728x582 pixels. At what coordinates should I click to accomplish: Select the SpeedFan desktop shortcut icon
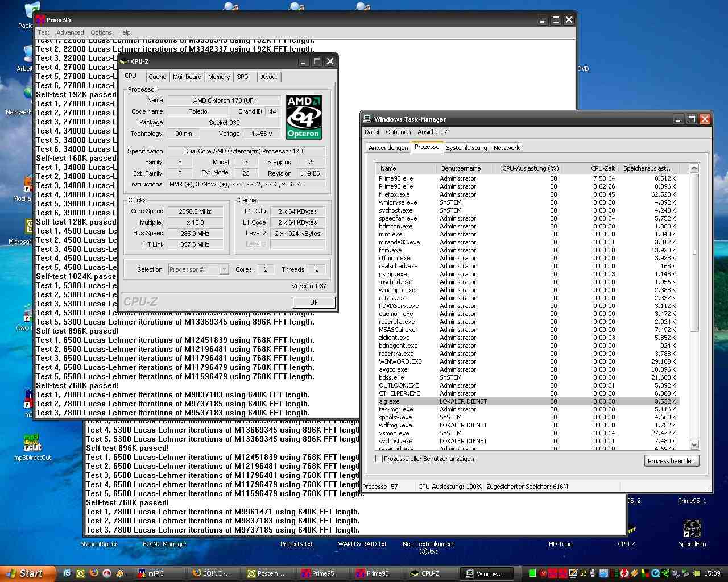(692, 529)
